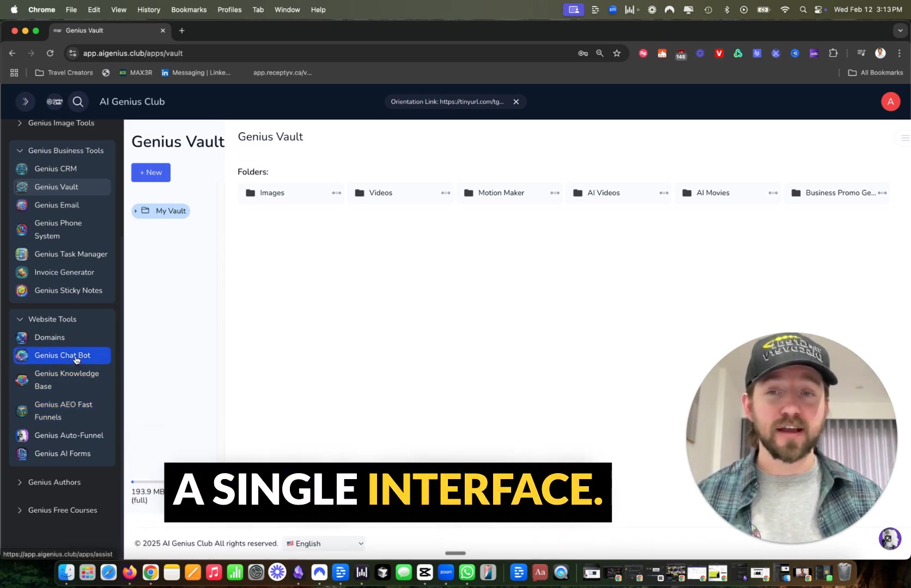This screenshot has height=588, width=911.
Task: Open Genius CRM from sidebar
Action: 62,169
